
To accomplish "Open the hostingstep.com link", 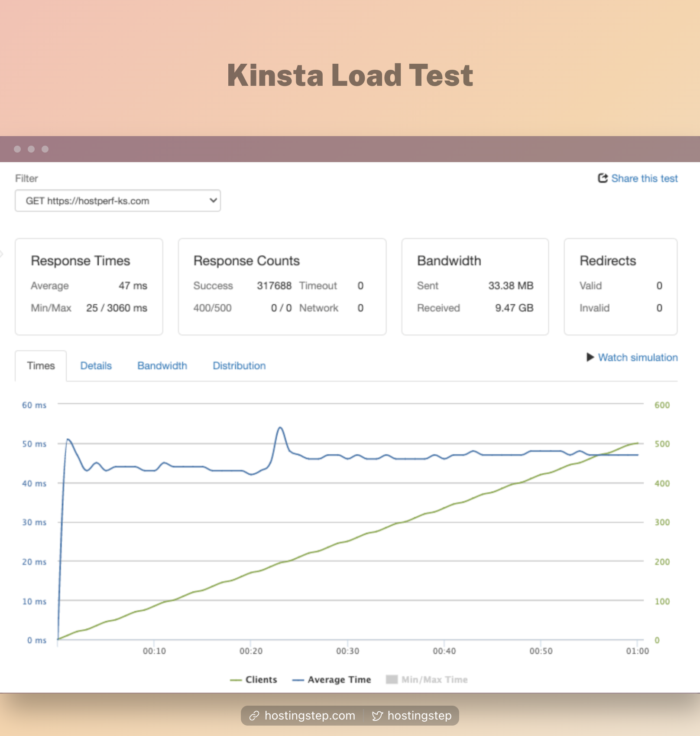I will click(310, 716).
